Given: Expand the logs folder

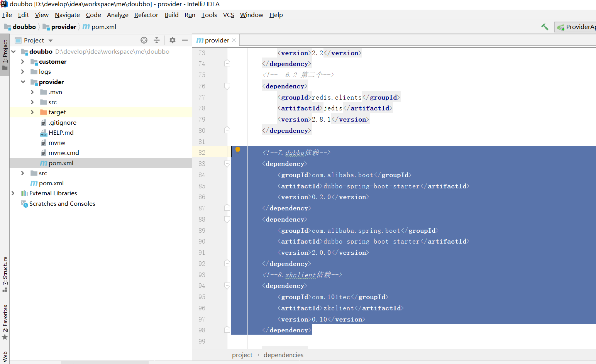Looking at the screenshot, I should point(22,71).
